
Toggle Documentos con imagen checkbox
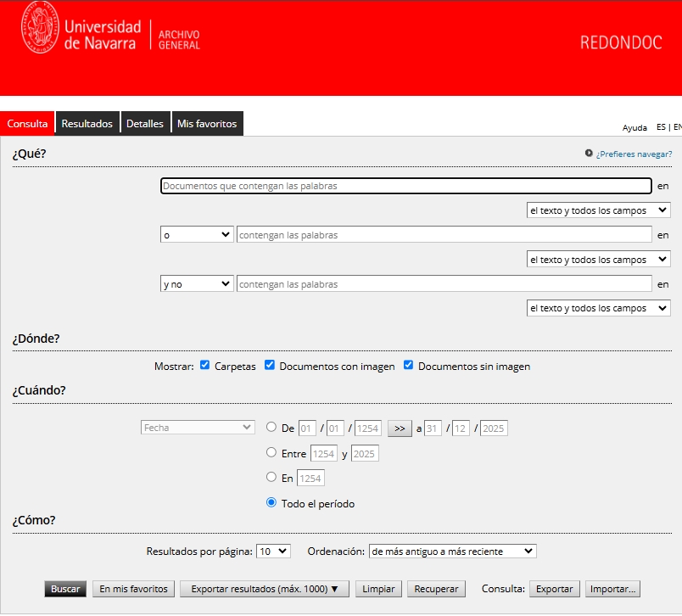[x=270, y=366]
